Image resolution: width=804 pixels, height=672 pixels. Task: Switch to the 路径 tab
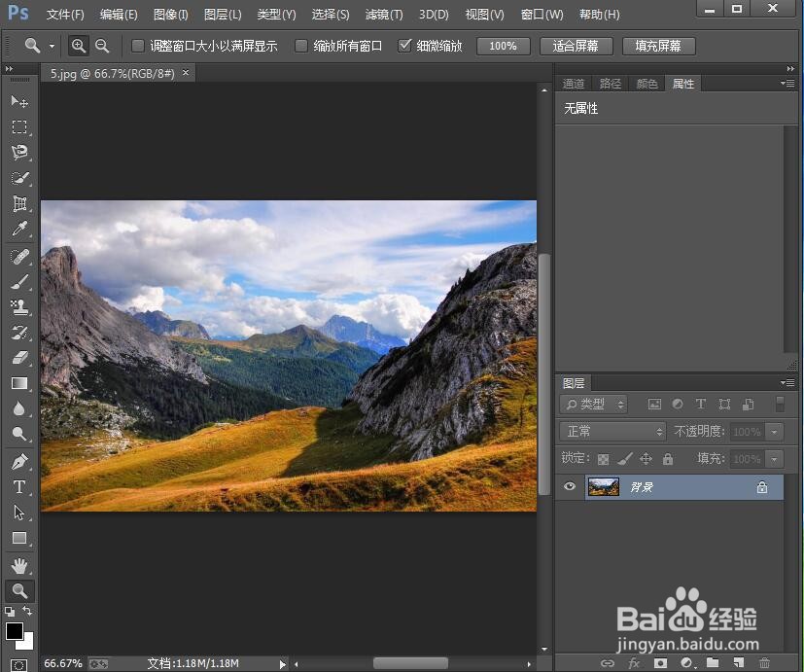pos(611,84)
